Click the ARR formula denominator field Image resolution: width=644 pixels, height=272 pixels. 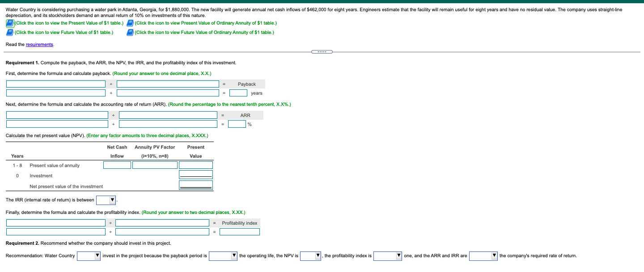point(168,115)
